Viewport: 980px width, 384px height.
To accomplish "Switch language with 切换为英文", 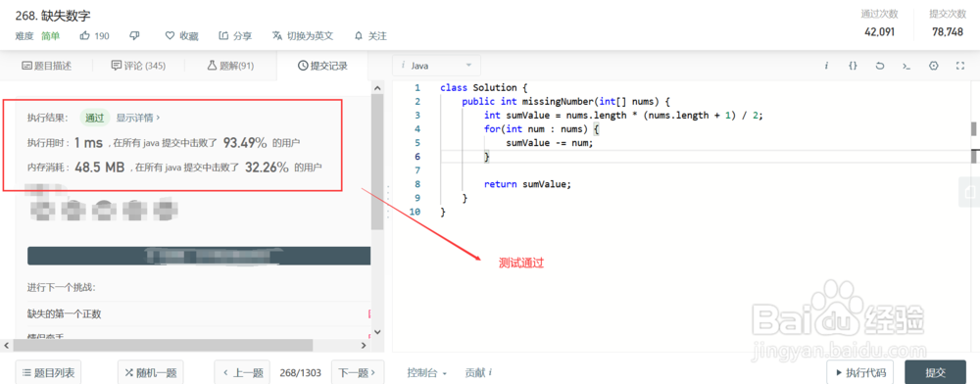I will [303, 35].
